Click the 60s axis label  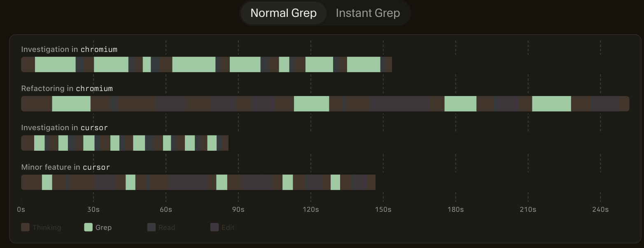pos(166,210)
